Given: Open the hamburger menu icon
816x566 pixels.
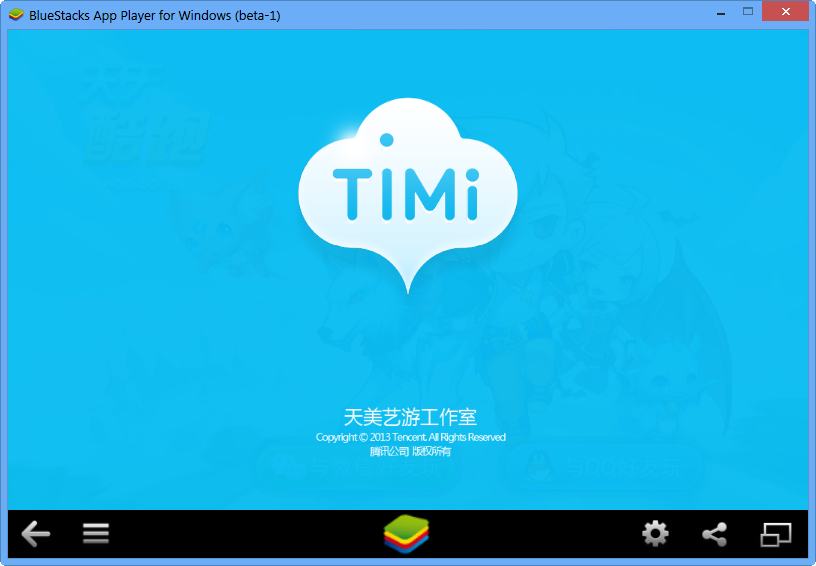Looking at the screenshot, I should (x=96, y=533).
